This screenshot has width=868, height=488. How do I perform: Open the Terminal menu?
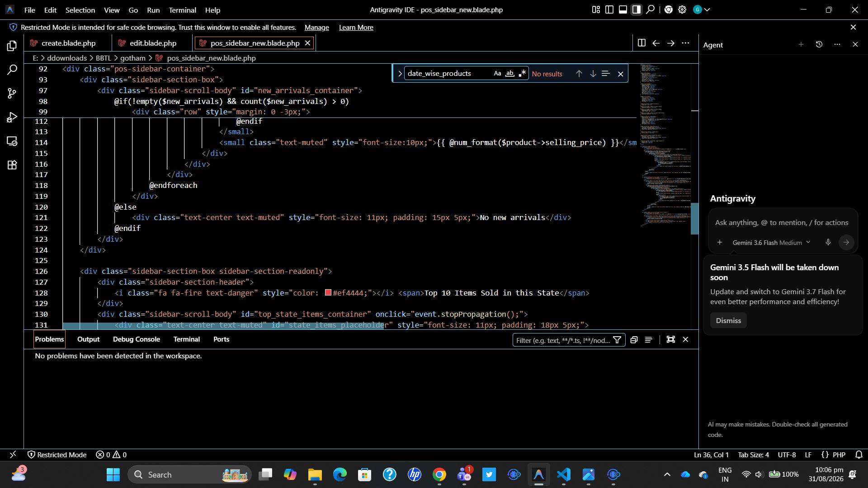coord(182,9)
